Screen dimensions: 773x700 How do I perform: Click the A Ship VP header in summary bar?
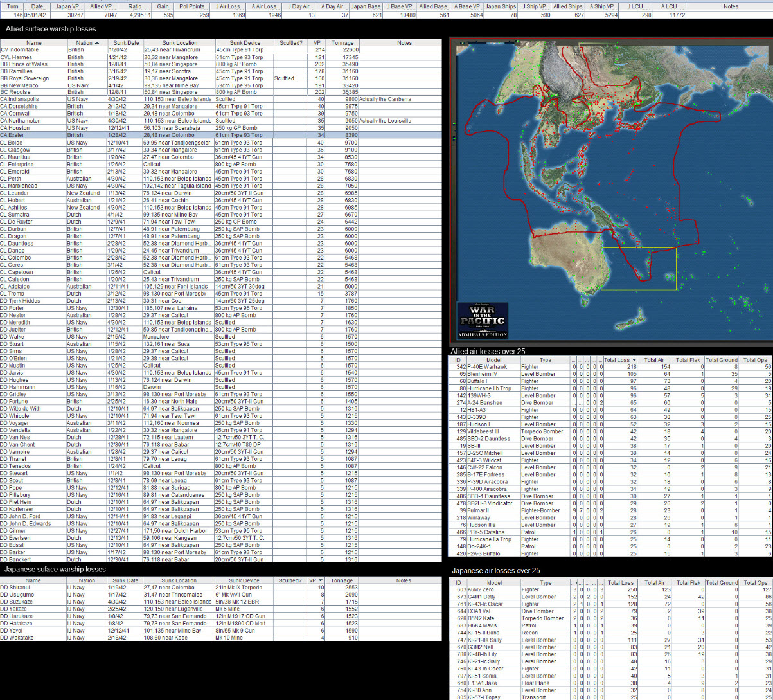601,6
